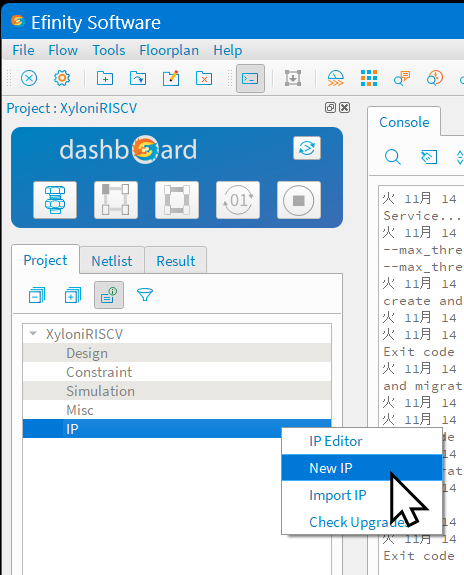Open the programmer download chip icon
Image resolution: width=464 pixels, height=575 pixels.
click(293, 78)
